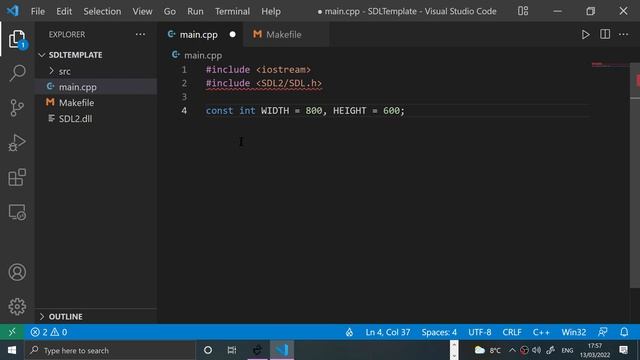Viewport: 640px width, 360px height.
Task: Open the Run menu
Action: pyautogui.click(x=195, y=11)
